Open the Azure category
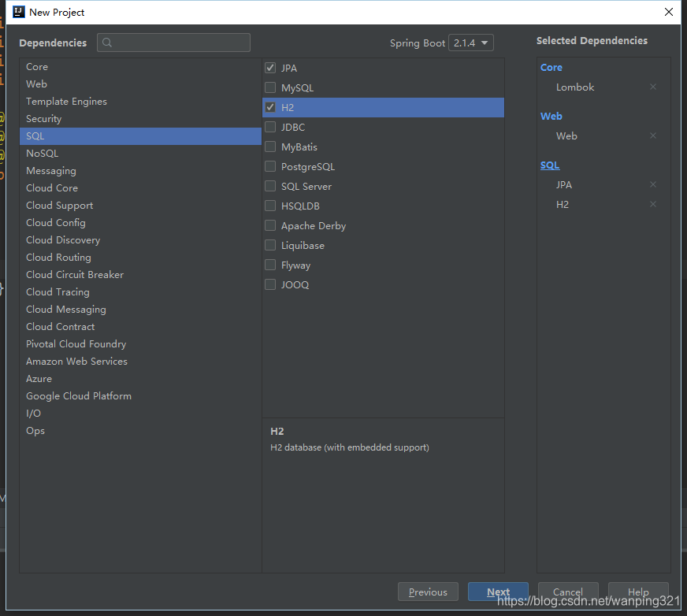Viewport: 687px width, 616px height. [140, 379]
